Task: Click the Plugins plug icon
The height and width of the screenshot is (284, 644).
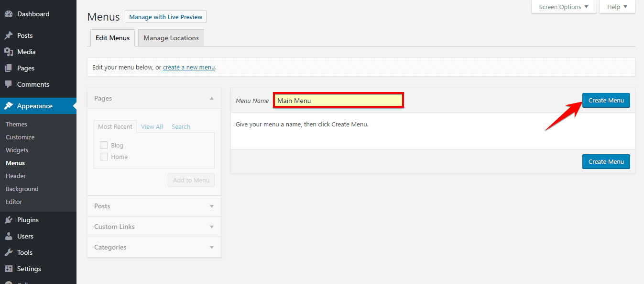Action: point(9,220)
